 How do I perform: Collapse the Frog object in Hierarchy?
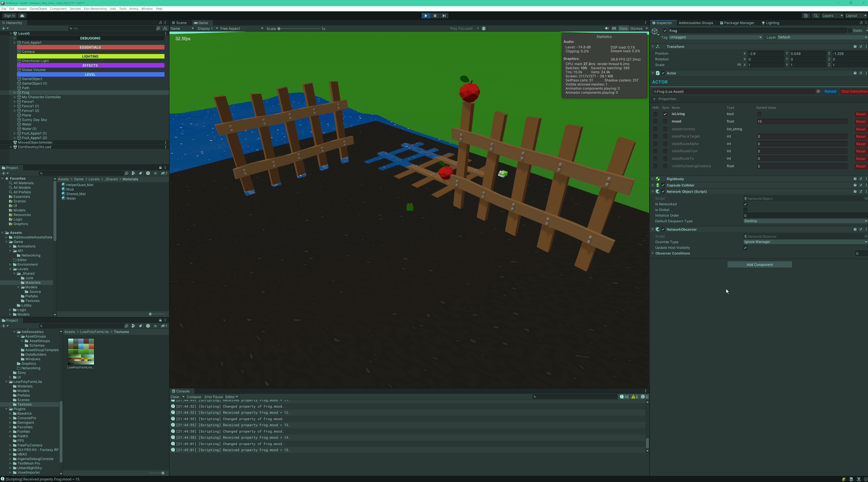(15, 92)
